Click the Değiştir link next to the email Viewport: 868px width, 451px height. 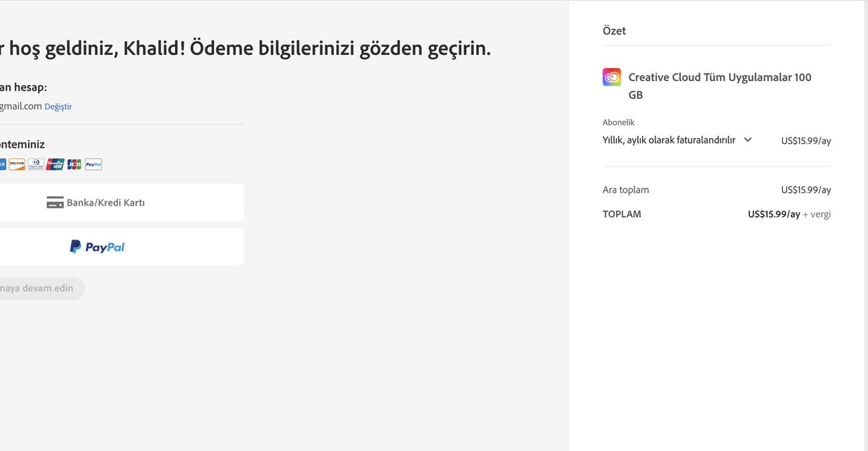pyautogui.click(x=58, y=106)
